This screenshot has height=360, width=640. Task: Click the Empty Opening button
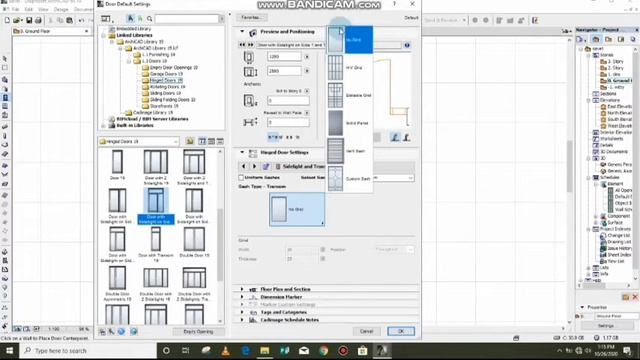point(198,331)
